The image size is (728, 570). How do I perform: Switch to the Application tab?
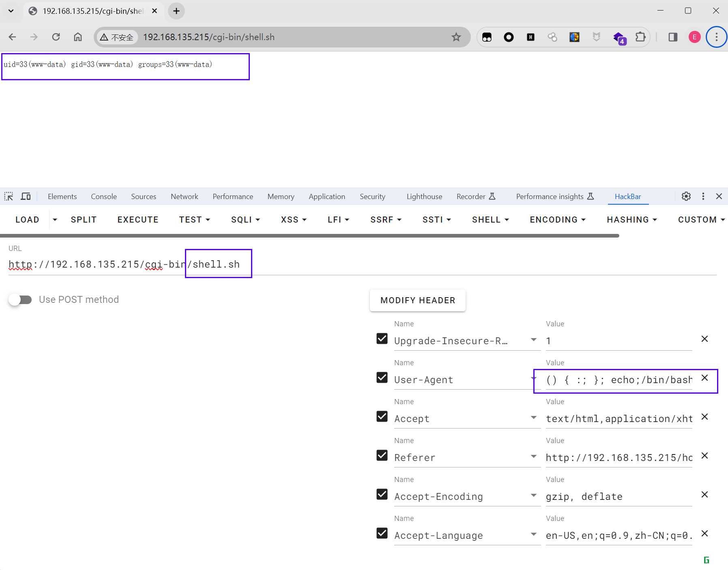(327, 196)
